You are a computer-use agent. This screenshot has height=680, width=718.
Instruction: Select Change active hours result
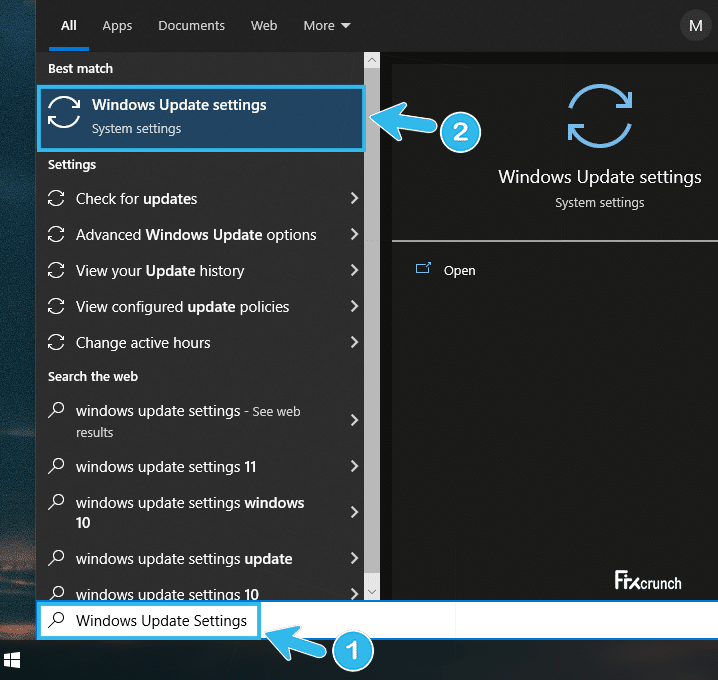(201, 343)
